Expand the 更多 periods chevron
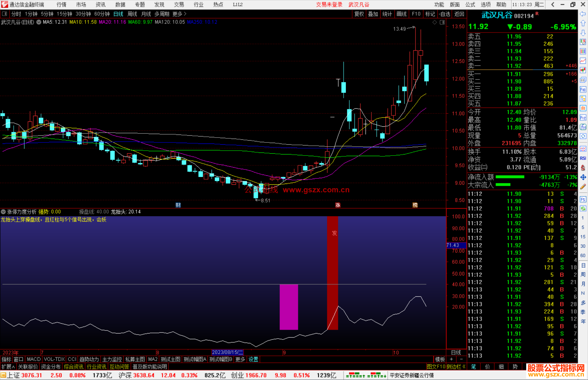 coord(185,14)
